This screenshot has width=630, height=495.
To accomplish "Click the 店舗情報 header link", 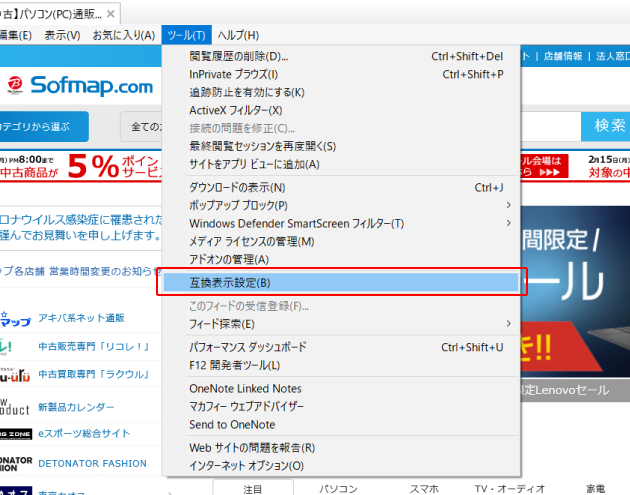I will (x=563, y=56).
